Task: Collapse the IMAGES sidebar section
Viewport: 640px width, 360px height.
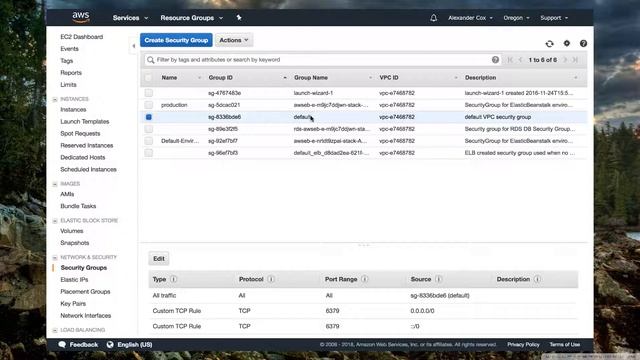Action: click(55, 184)
